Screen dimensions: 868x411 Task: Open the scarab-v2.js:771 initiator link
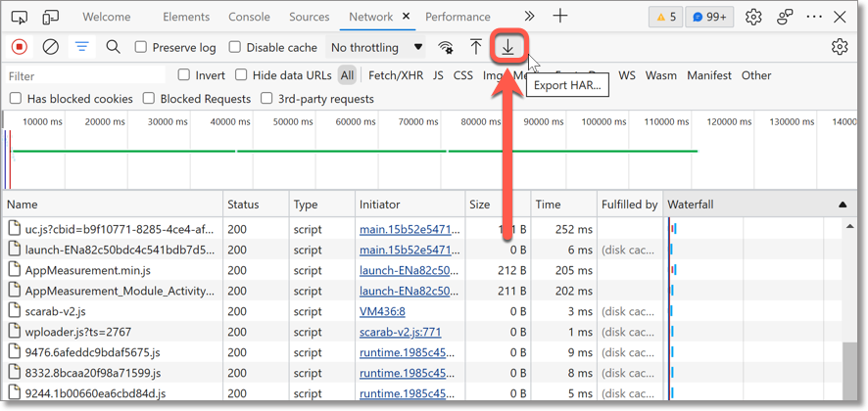click(x=400, y=332)
